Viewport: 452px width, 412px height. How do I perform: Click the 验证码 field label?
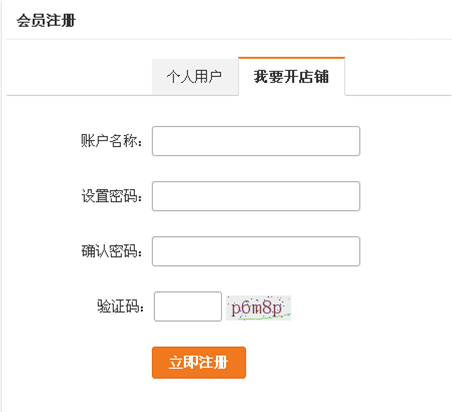coord(120,306)
